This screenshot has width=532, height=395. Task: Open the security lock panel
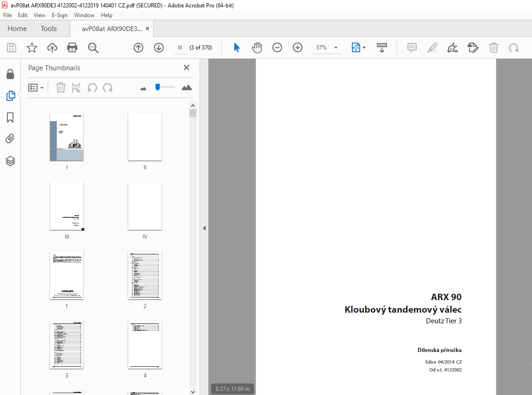pos(10,74)
